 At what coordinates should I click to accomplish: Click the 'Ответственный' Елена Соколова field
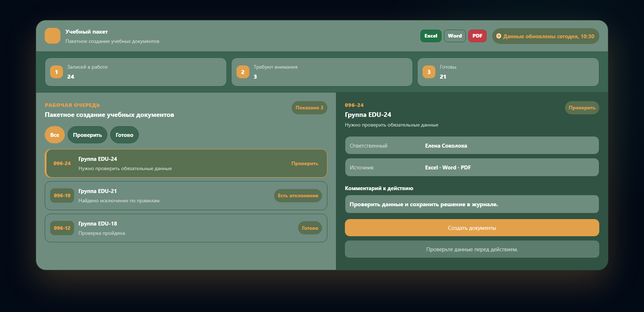click(472, 145)
